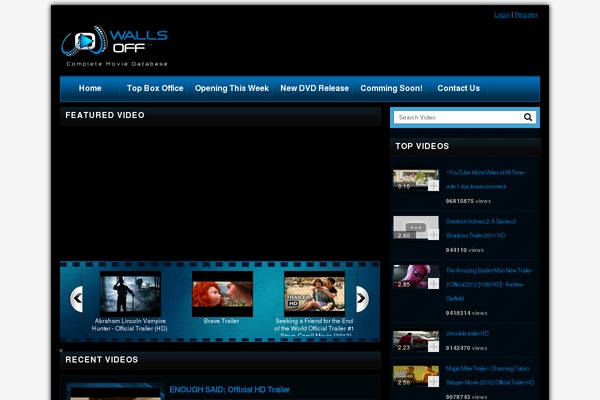Click YouTube Worst Video thumbnail 0:10
Screen dimensions: 600x400
pyautogui.click(x=416, y=180)
